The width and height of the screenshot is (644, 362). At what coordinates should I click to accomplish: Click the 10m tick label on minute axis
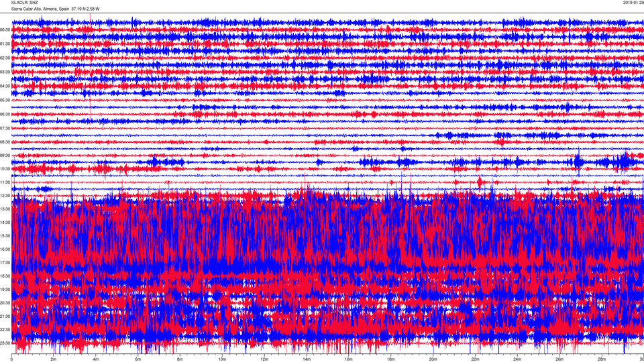click(222, 359)
